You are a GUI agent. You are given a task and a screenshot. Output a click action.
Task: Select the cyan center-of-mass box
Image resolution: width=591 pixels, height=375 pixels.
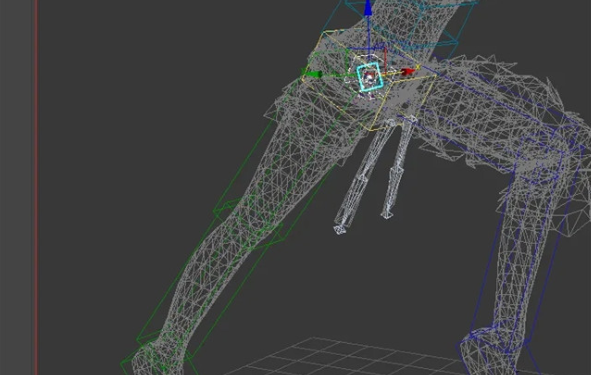pyautogui.click(x=370, y=77)
